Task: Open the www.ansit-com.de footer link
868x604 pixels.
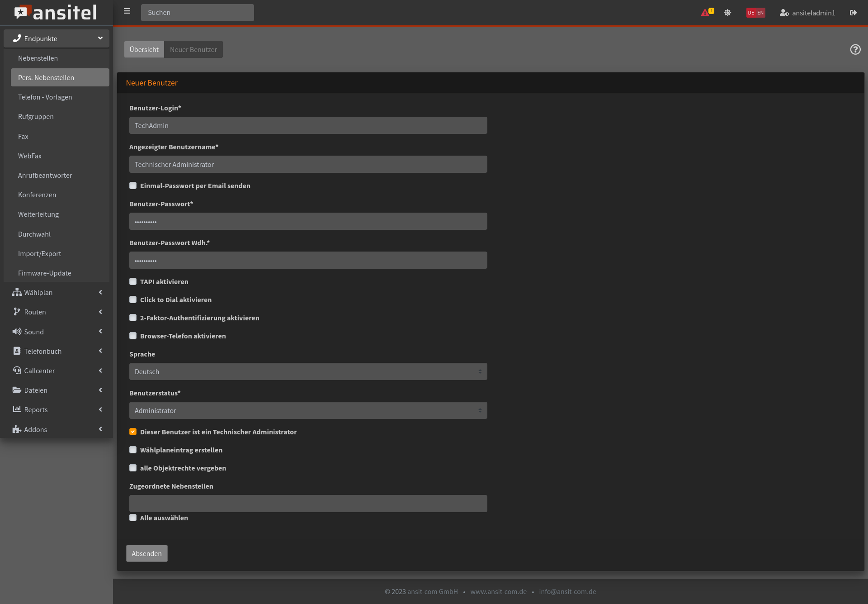Action: pos(498,591)
